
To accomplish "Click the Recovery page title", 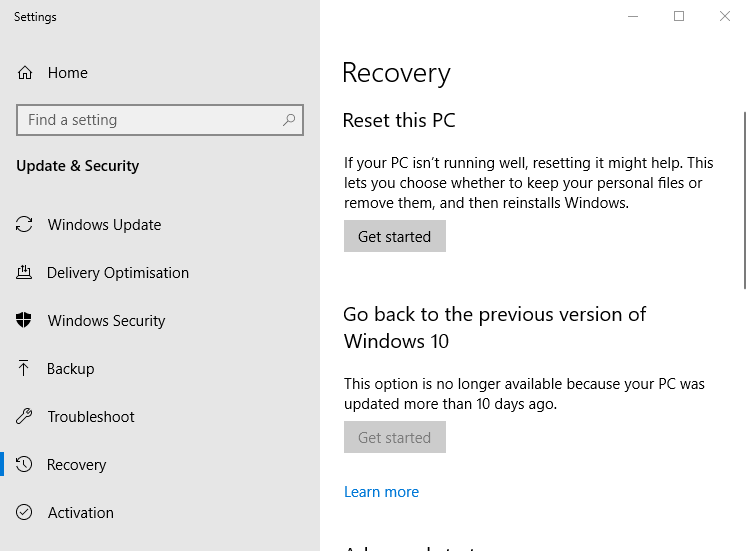I will coord(396,73).
